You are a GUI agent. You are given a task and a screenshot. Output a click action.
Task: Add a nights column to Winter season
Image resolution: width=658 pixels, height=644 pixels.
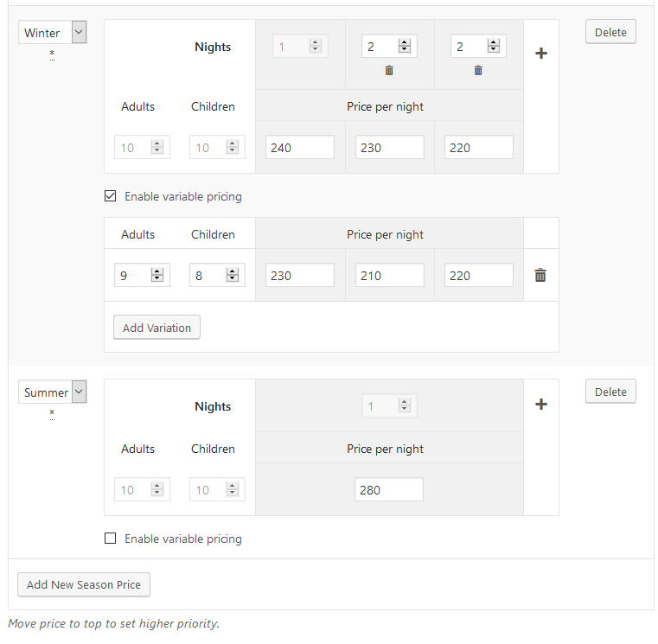click(x=541, y=54)
